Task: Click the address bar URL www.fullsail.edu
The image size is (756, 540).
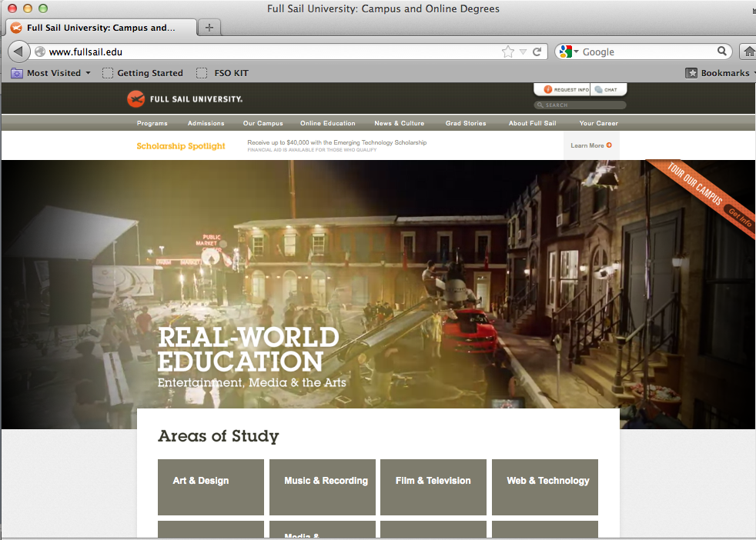Action: [x=85, y=52]
